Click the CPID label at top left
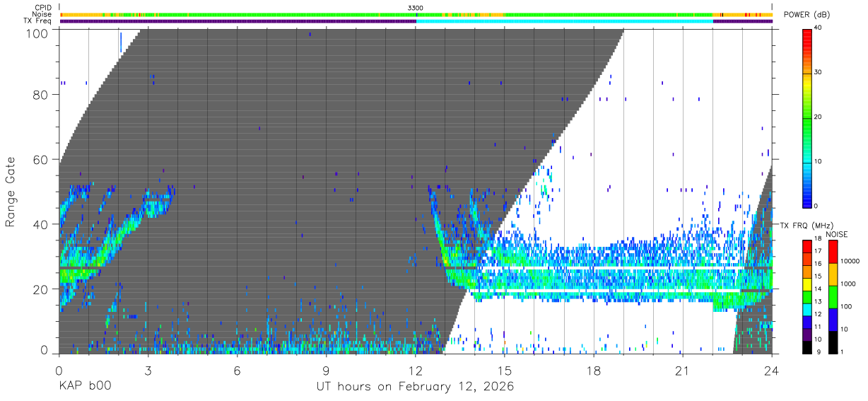This screenshot has height=401, width=868. coord(42,8)
